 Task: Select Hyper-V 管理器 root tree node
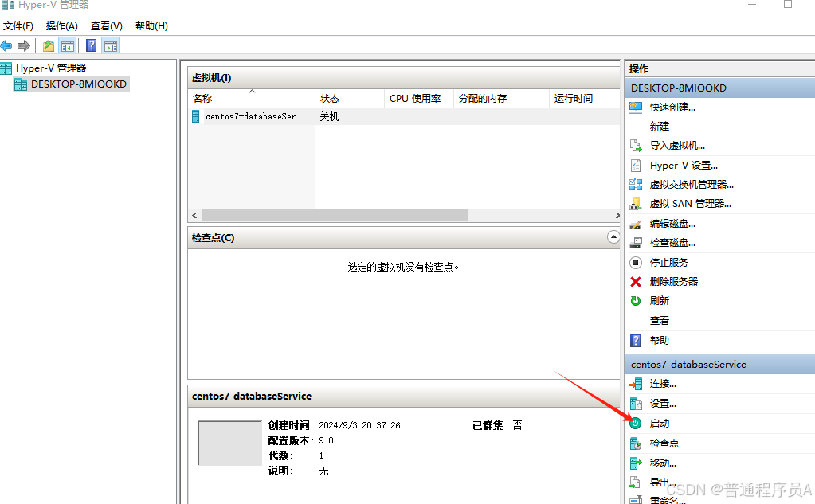[x=51, y=68]
